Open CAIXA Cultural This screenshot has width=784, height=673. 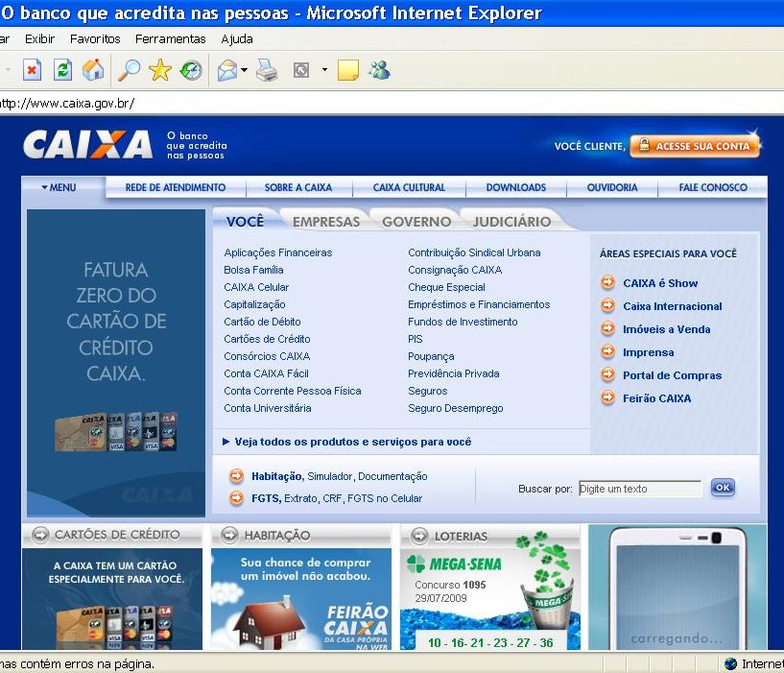pos(409,187)
